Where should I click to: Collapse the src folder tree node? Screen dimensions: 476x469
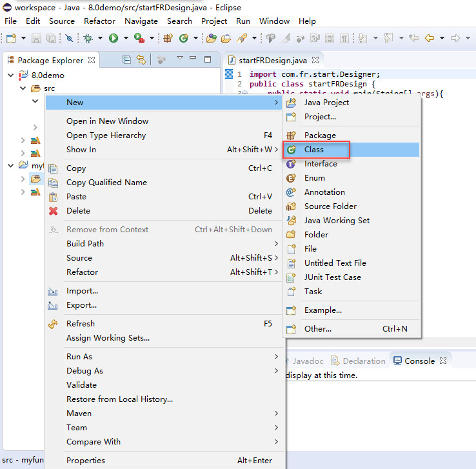23,88
